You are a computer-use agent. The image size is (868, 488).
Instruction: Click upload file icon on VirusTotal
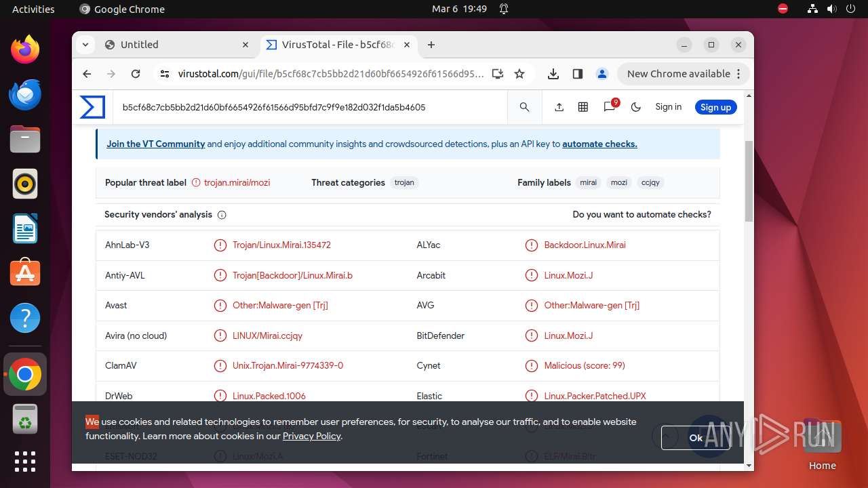pyautogui.click(x=559, y=107)
